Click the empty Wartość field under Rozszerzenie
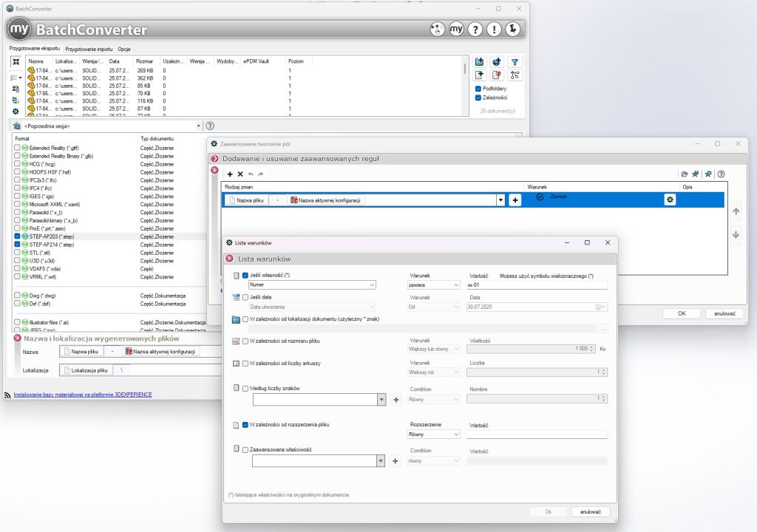The image size is (757, 532). click(x=537, y=434)
